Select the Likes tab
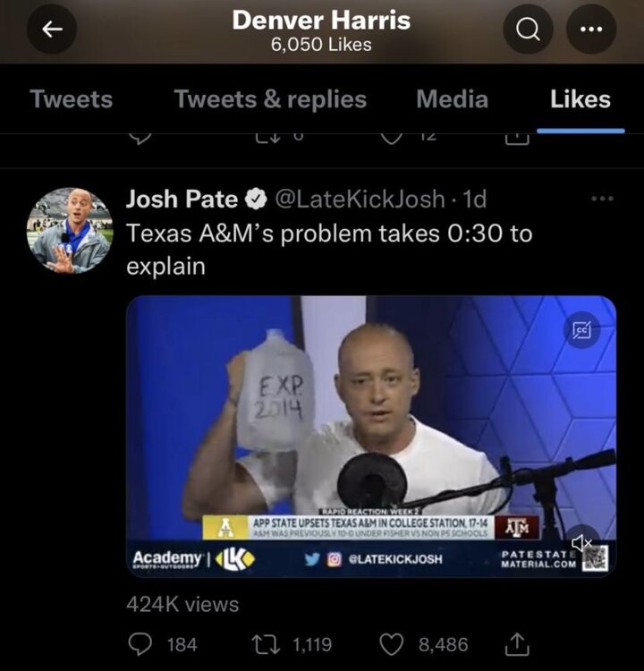The width and height of the screenshot is (644, 671). (580, 99)
